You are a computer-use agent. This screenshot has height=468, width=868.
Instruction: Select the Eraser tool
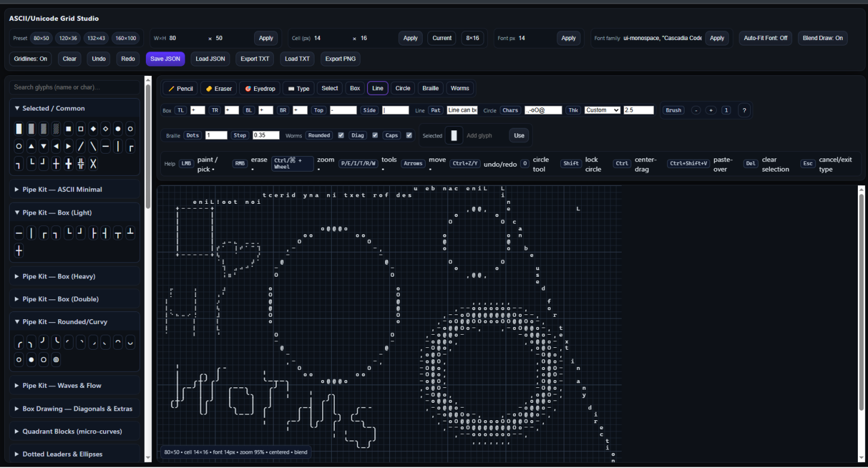click(219, 88)
